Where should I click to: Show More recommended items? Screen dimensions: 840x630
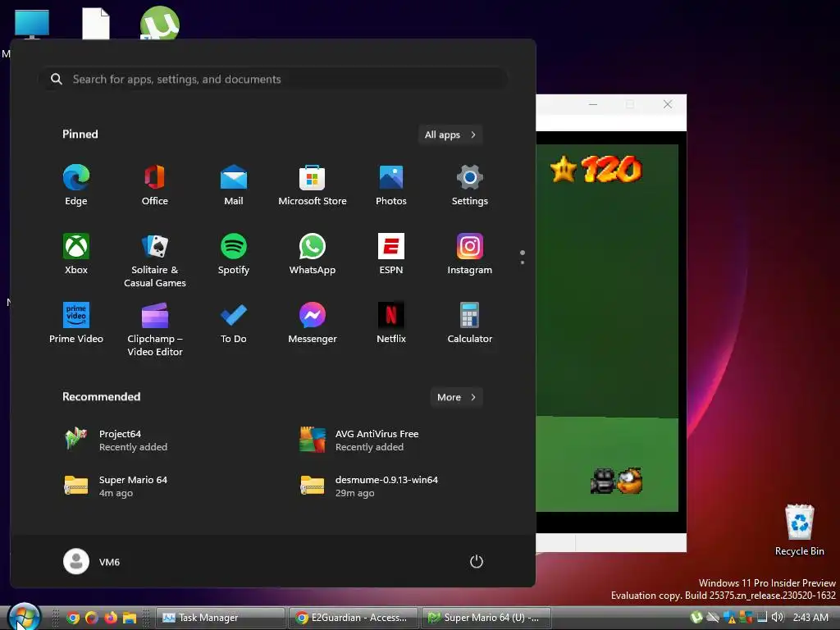coord(456,397)
